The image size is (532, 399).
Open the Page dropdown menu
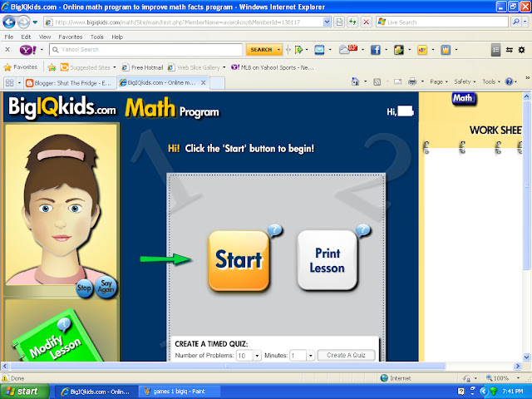pos(439,81)
